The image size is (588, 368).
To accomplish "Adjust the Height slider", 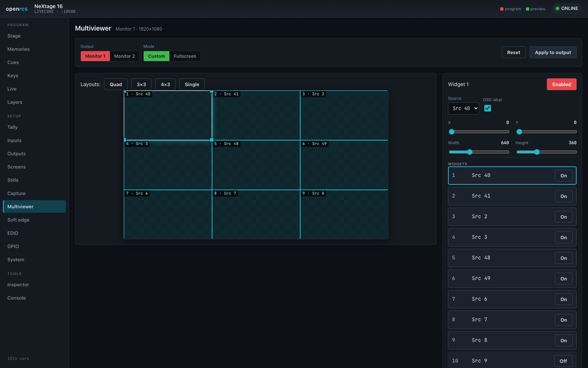I will click(546, 152).
